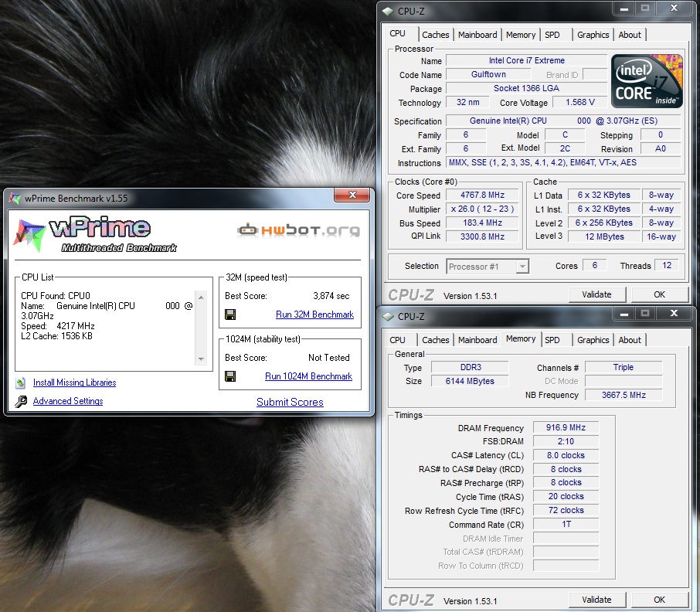The image size is (700, 612).
Task: Open SPD tab in top CPU-Z window
Action: coord(552,35)
